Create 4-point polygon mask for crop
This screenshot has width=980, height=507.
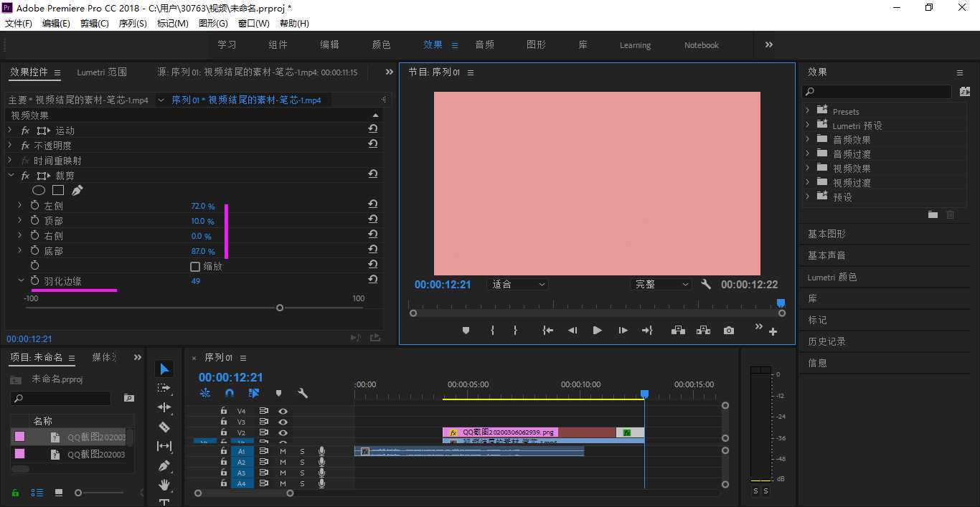(x=58, y=190)
